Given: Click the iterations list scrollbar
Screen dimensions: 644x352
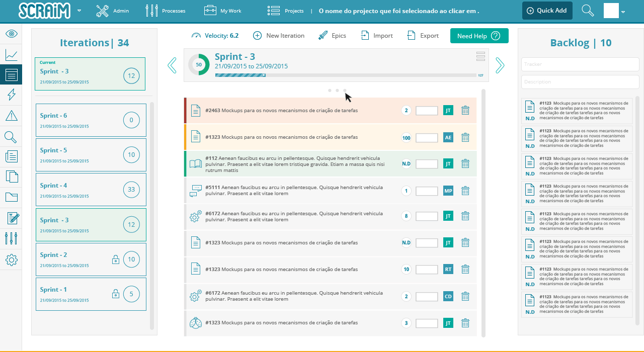Looking at the screenshot, I should [x=152, y=216].
